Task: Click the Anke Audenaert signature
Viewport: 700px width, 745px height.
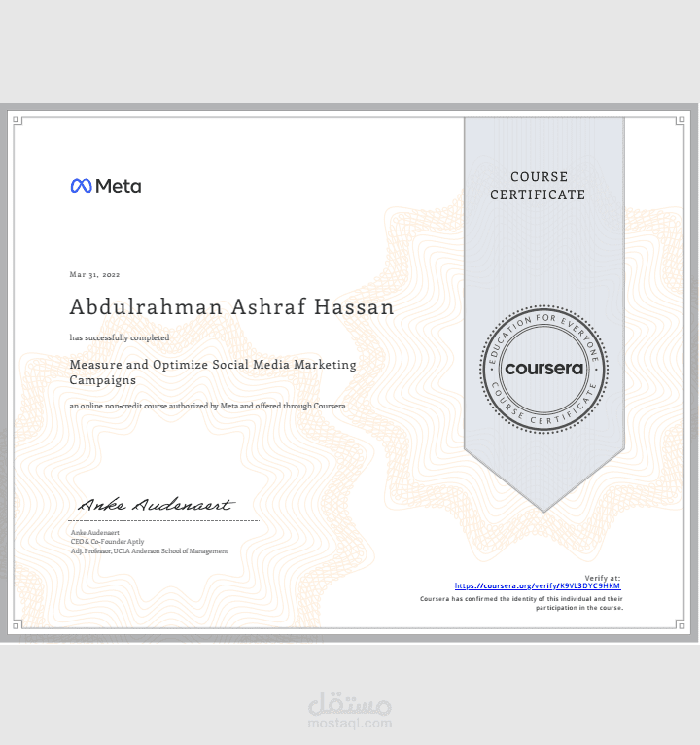Action: tap(157, 504)
